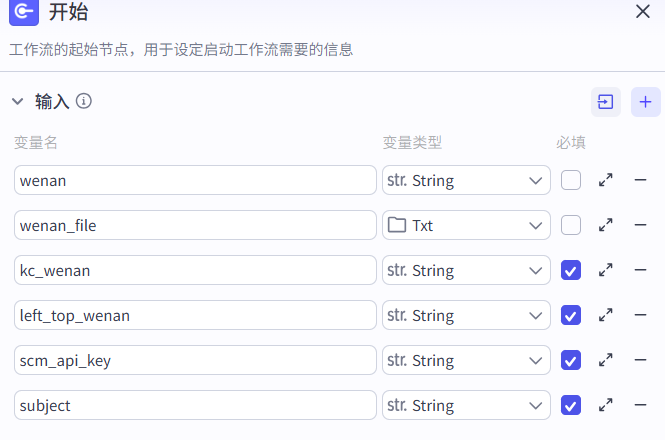
Task: Click the import variables icon
Action: [605, 102]
